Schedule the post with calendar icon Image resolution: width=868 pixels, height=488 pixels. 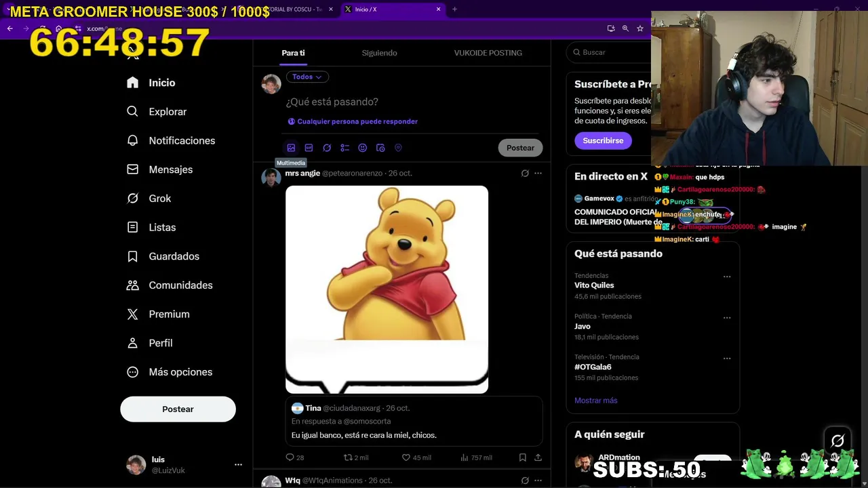pos(380,148)
